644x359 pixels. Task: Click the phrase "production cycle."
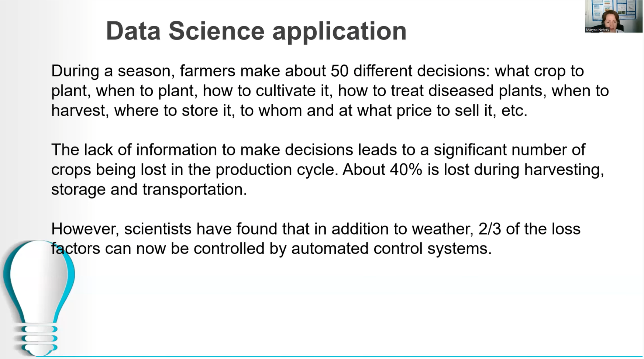tap(277, 170)
